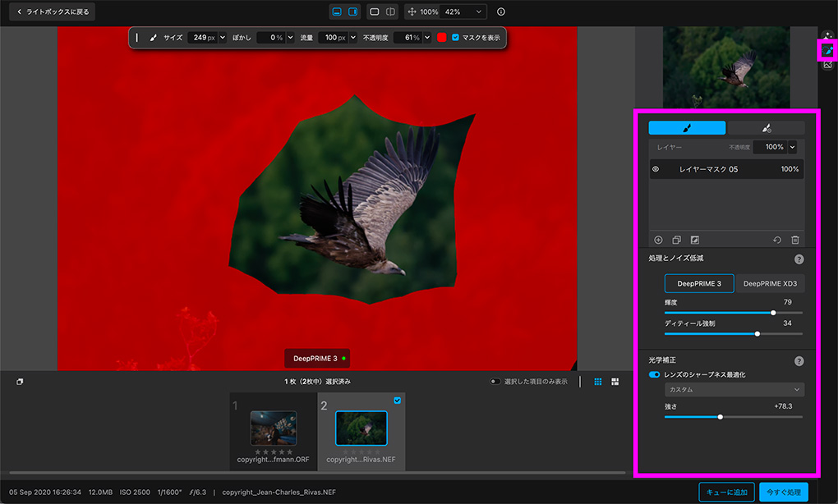Open the 42% zoom level dropdown
Viewport: 838px width, 504px height.
click(477, 12)
